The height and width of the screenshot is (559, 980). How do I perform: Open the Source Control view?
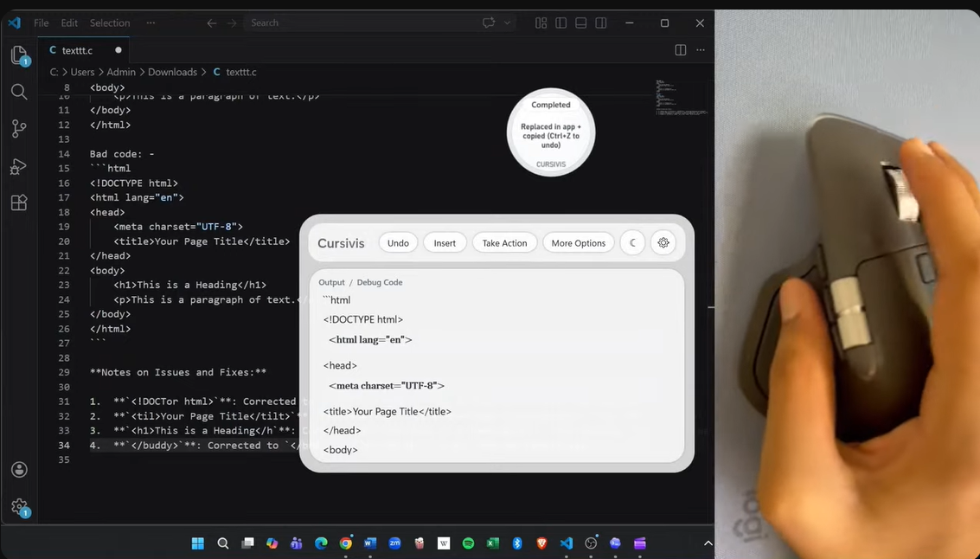point(19,129)
